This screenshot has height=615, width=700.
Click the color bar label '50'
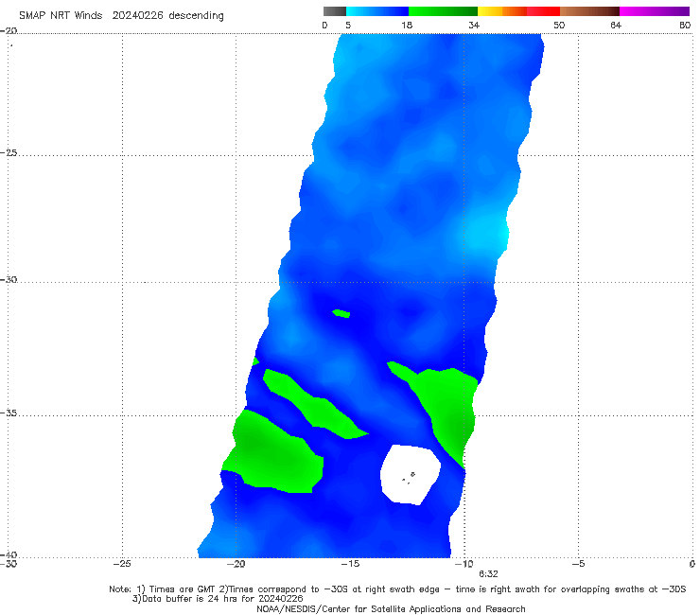(x=559, y=26)
